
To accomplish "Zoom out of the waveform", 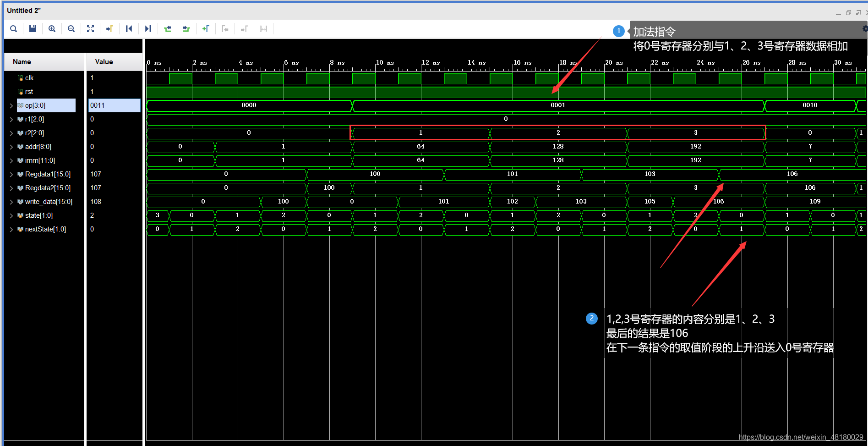I will click(71, 29).
